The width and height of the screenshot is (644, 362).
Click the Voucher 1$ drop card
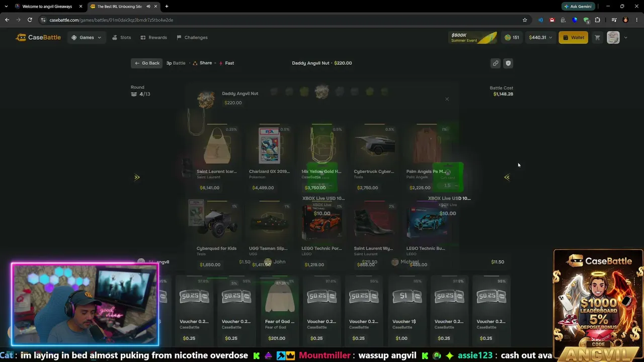click(406, 310)
